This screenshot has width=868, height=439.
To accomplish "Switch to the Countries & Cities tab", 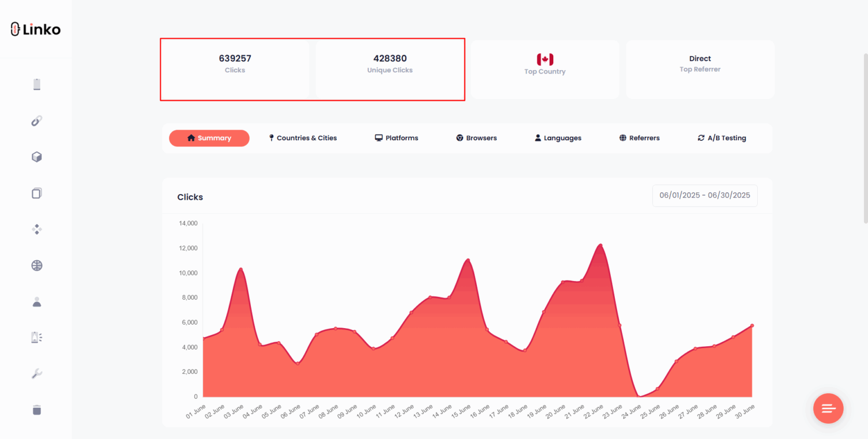I will (302, 138).
